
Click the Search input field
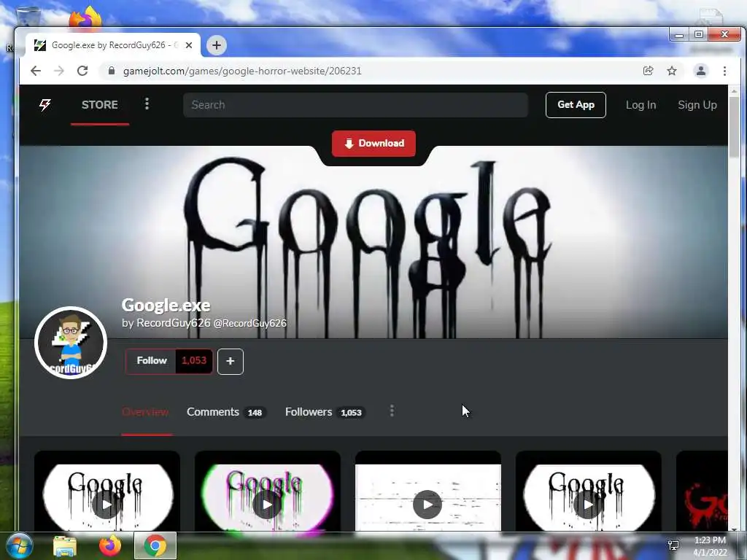coord(355,105)
